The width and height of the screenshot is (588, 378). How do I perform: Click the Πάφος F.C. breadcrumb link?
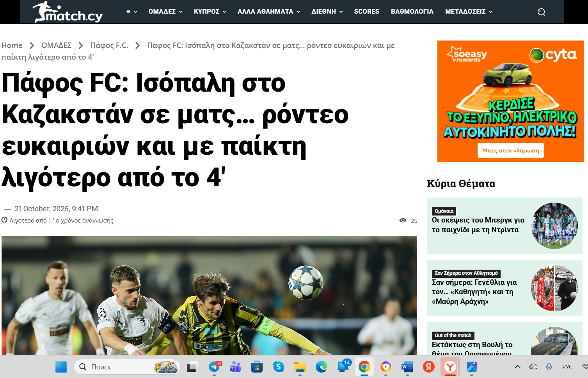109,46
